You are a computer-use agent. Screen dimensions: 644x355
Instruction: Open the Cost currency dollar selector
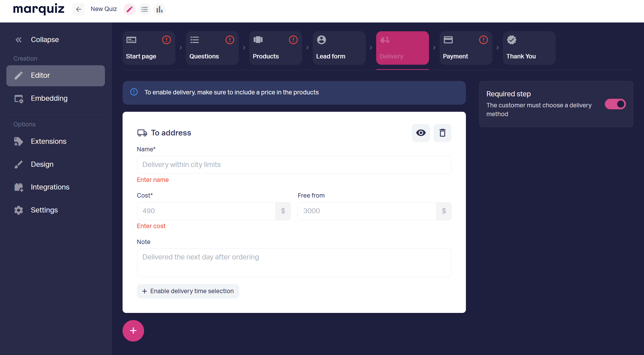click(283, 211)
